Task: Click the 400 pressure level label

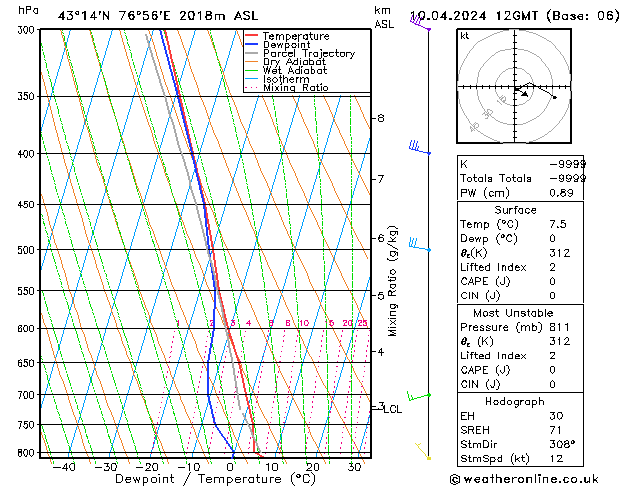Action: pyautogui.click(x=28, y=154)
